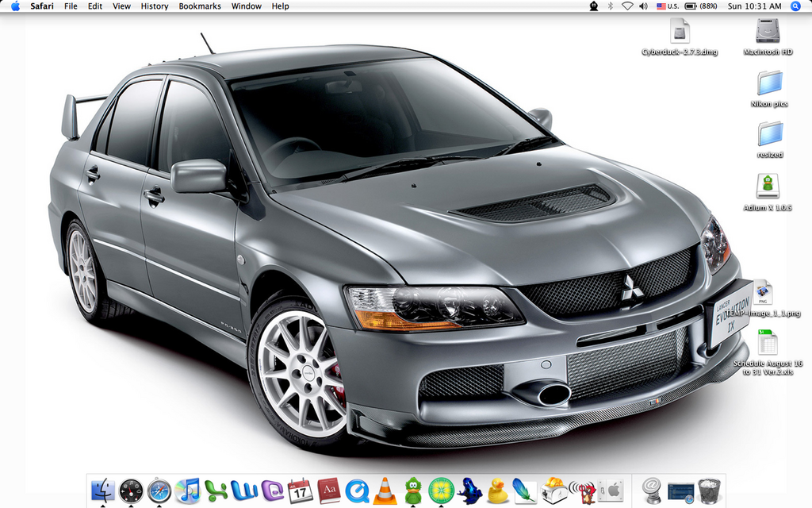The image size is (812, 508).
Task: Open iTunes from the dock
Action: click(187, 491)
